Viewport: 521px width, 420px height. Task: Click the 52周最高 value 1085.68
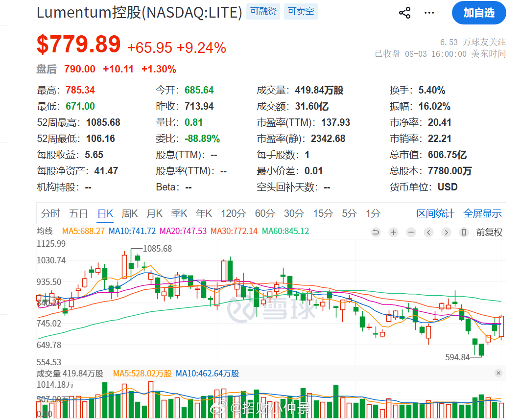(x=103, y=122)
